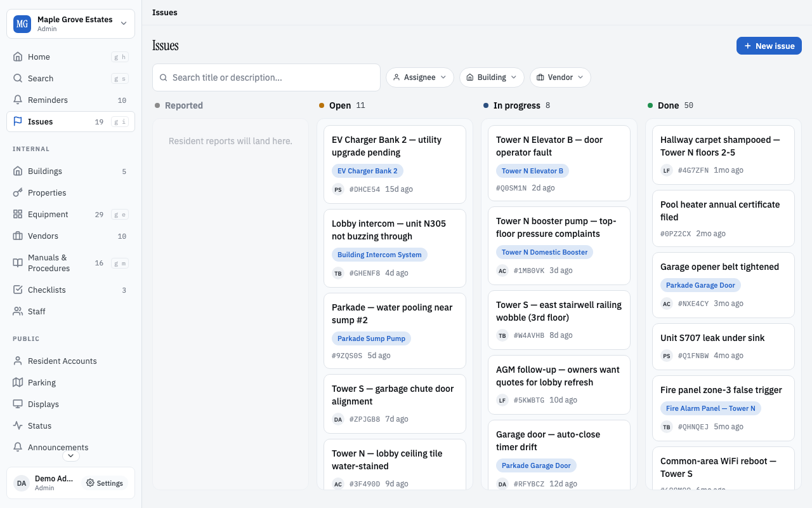Click PS avatar on EV Charger Bank 2 card
The image size is (812, 508).
pos(338,189)
